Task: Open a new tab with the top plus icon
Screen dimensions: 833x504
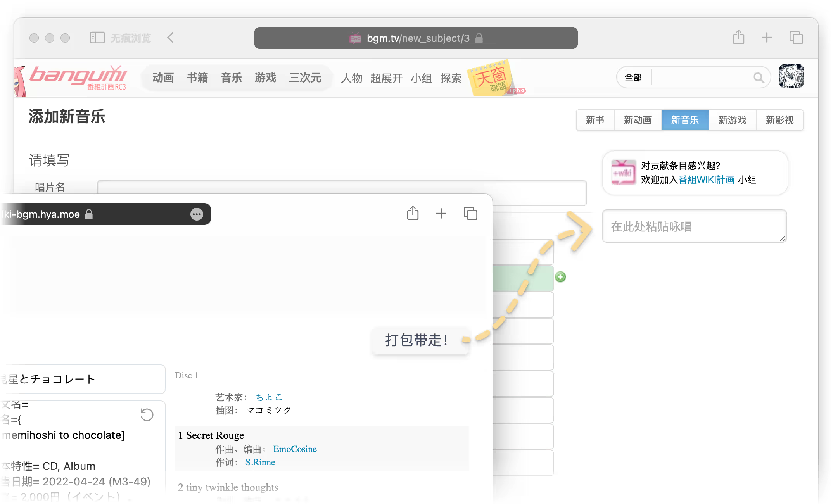Action: tap(767, 38)
